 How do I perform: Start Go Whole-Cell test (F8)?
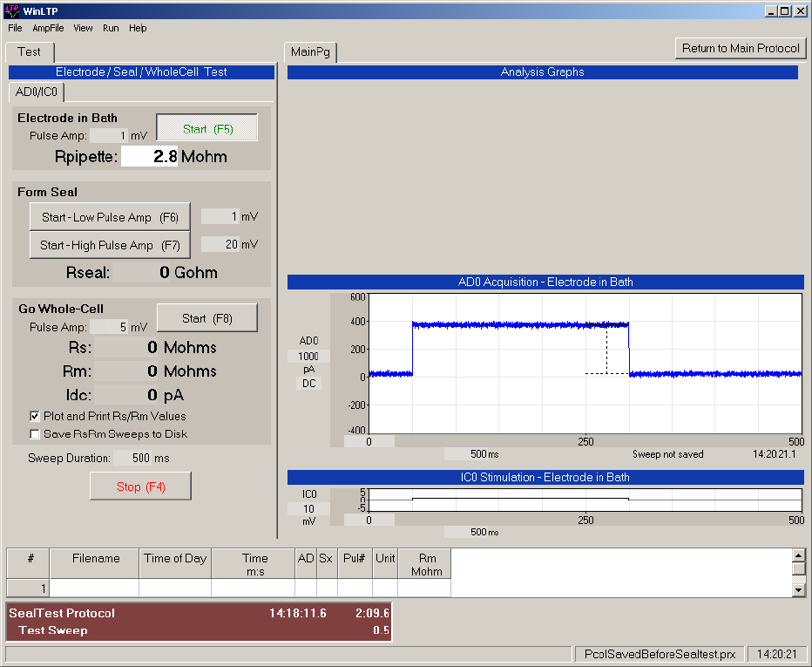pyautogui.click(x=207, y=318)
